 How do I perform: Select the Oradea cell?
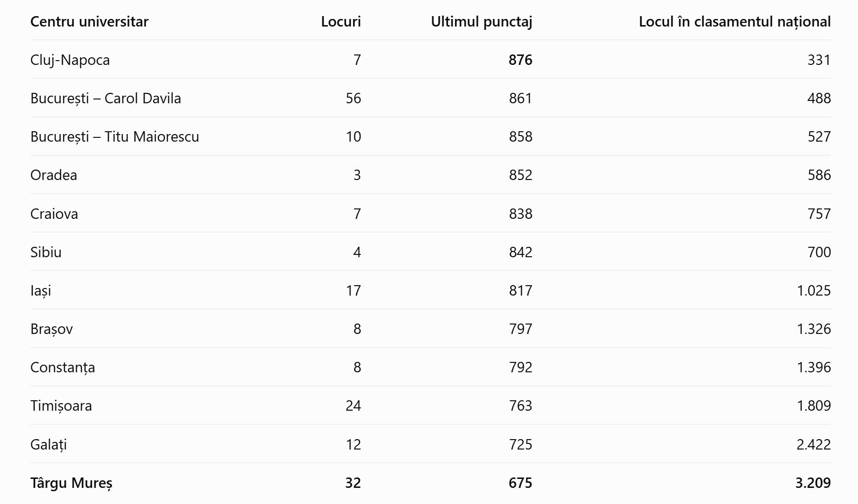[54, 175]
